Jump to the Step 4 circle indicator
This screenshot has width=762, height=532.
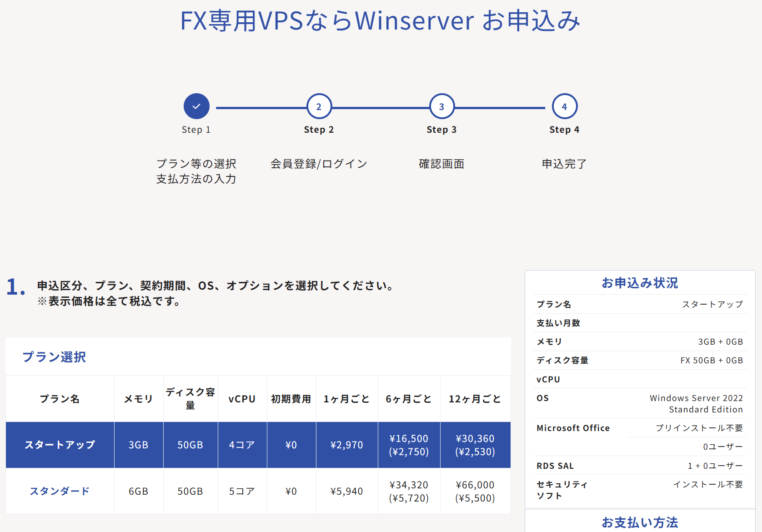(564, 106)
